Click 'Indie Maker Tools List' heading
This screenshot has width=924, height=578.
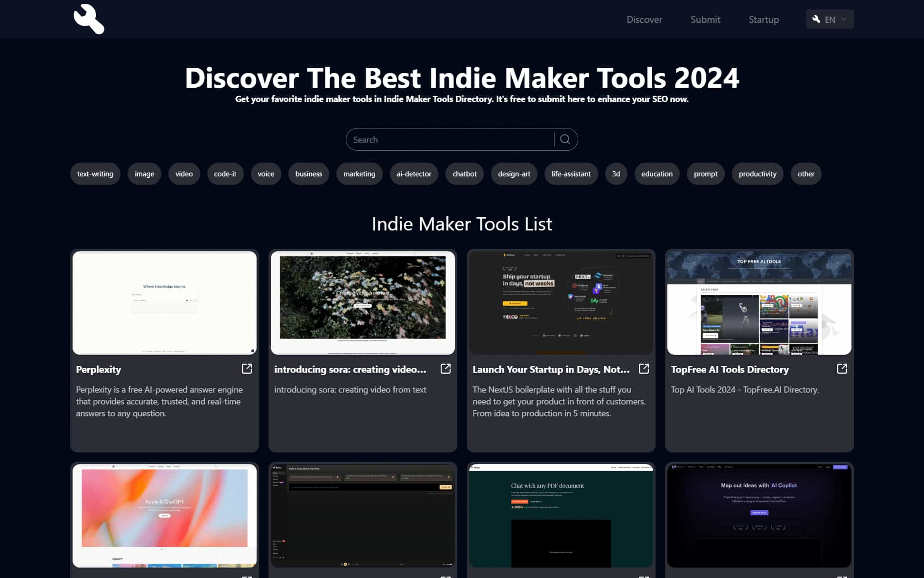pos(462,224)
